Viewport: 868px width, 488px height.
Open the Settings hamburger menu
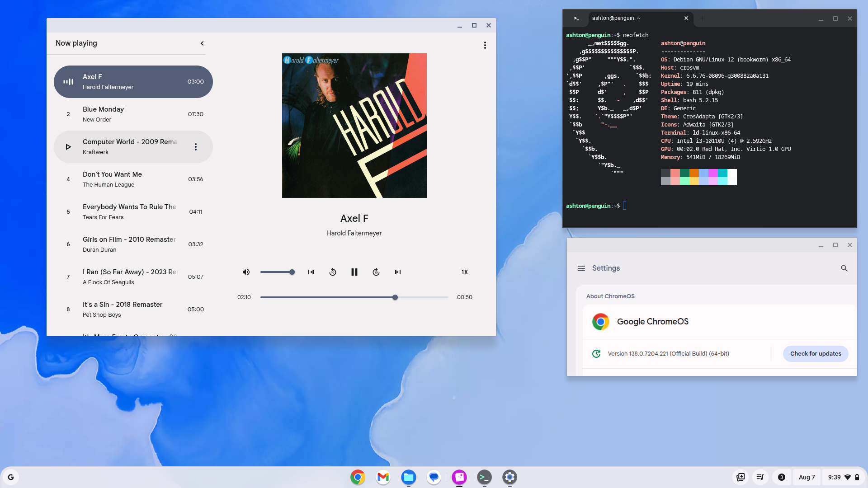[x=581, y=268]
